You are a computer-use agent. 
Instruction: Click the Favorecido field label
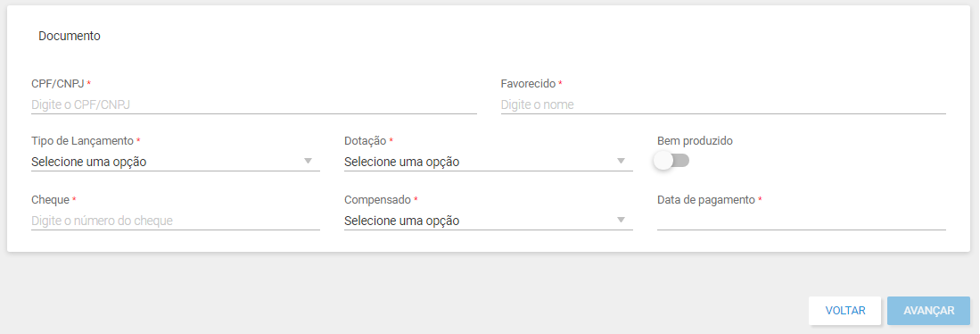click(528, 83)
